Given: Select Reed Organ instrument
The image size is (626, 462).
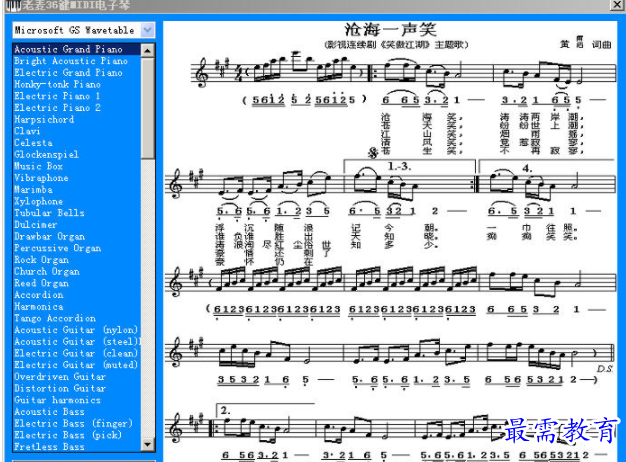Looking at the screenshot, I should pyautogui.click(x=77, y=283).
